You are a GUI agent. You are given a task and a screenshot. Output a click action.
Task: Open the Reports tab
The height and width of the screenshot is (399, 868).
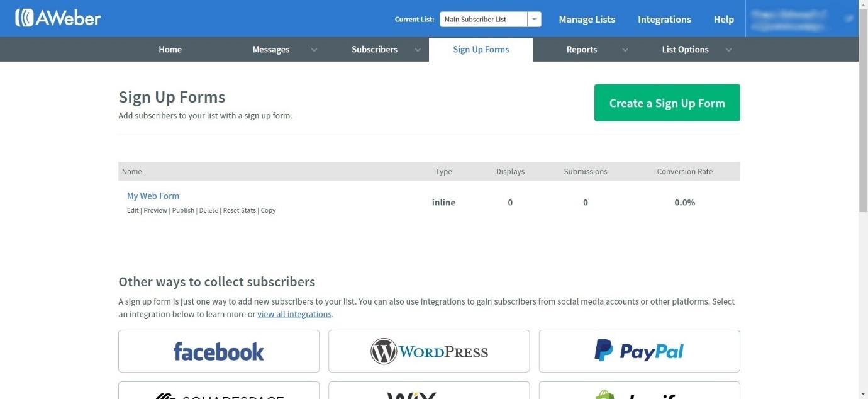tap(582, 49)
